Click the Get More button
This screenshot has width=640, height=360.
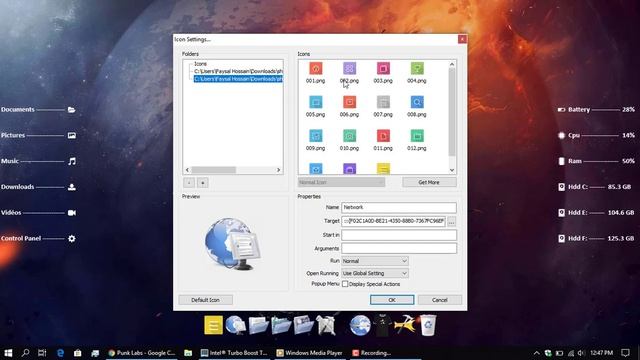point(429,182)
